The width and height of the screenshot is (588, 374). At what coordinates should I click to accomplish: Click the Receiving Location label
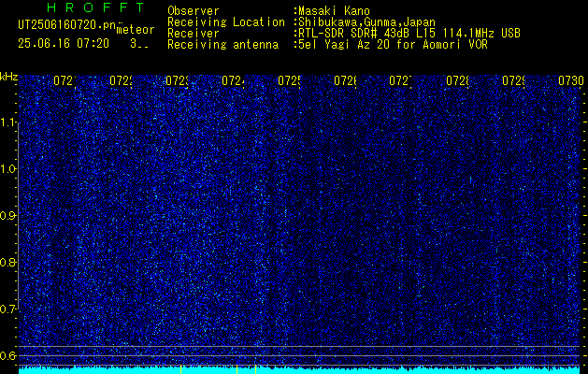pos(226,22)
